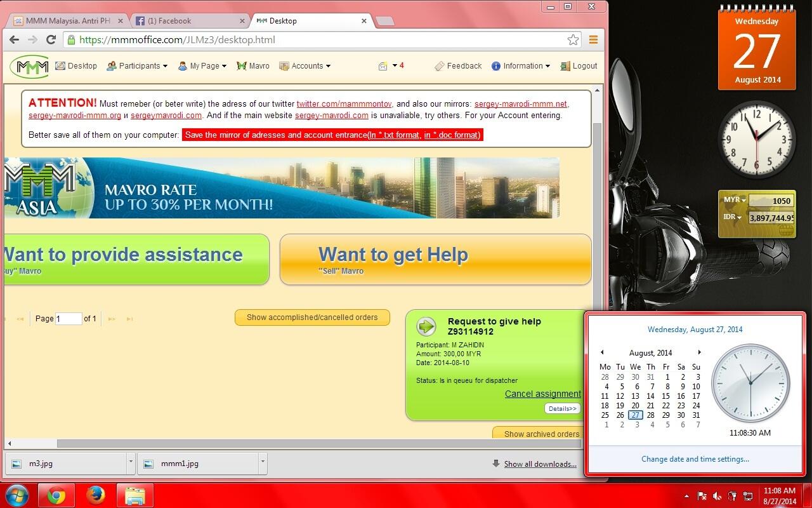Open a new browser tab
This screenshot has height=508, width=812.
click(x=384, y=22)
